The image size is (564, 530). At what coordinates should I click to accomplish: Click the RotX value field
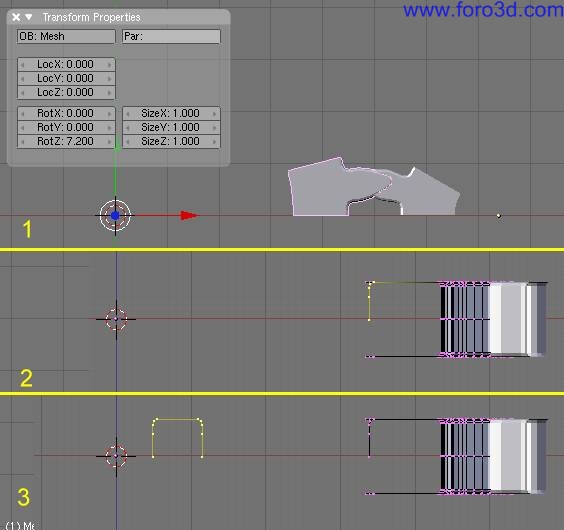(x=66, y=113)
